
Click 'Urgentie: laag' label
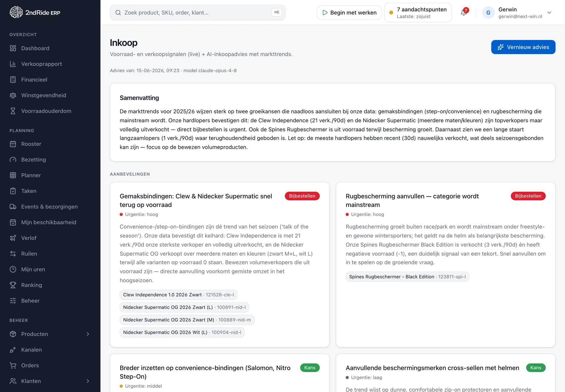click(366, 378)
